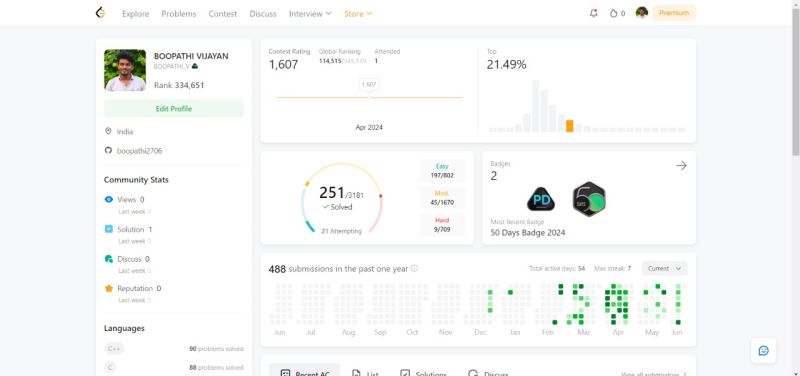Open the Current year dropdown
This screenshot has height=376, width=800.
click(x=664, y=268)
